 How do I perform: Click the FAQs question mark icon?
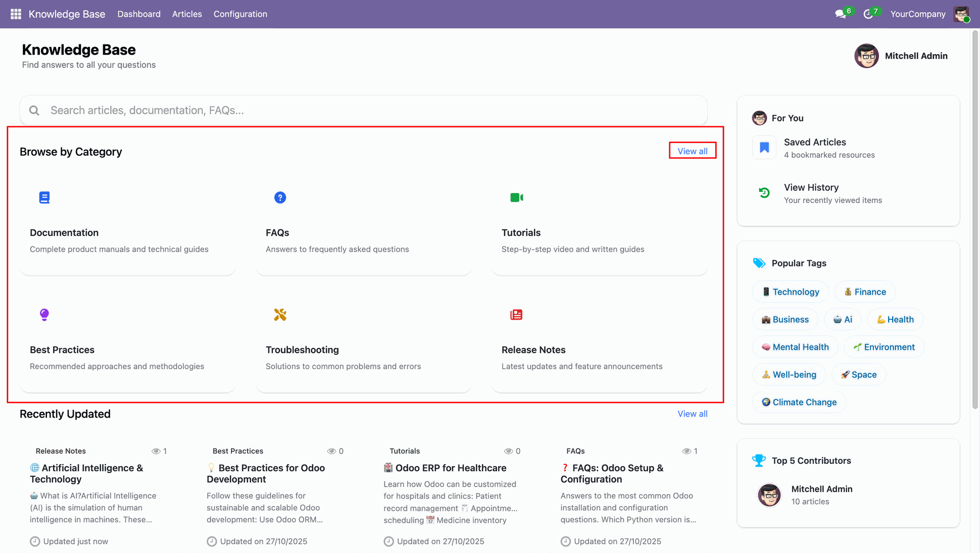point(280,198)
